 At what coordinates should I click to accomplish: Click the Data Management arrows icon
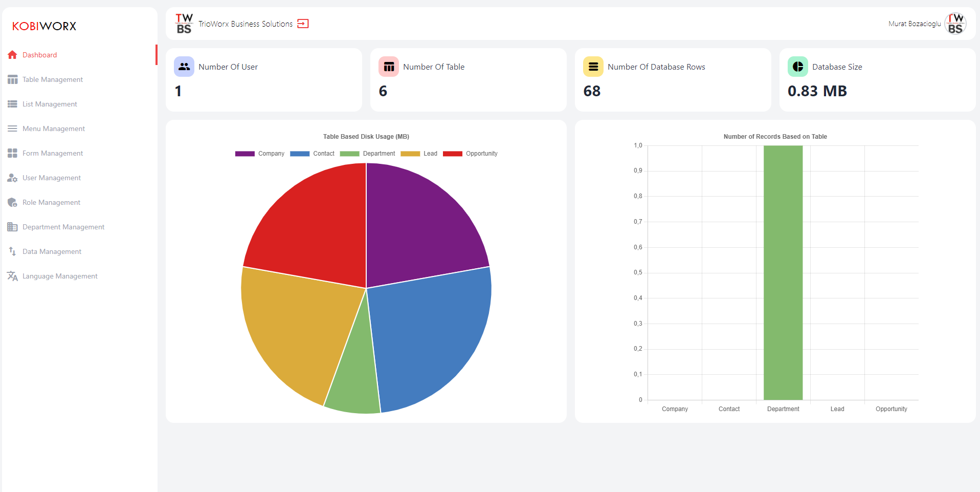[x=12, y=251]
